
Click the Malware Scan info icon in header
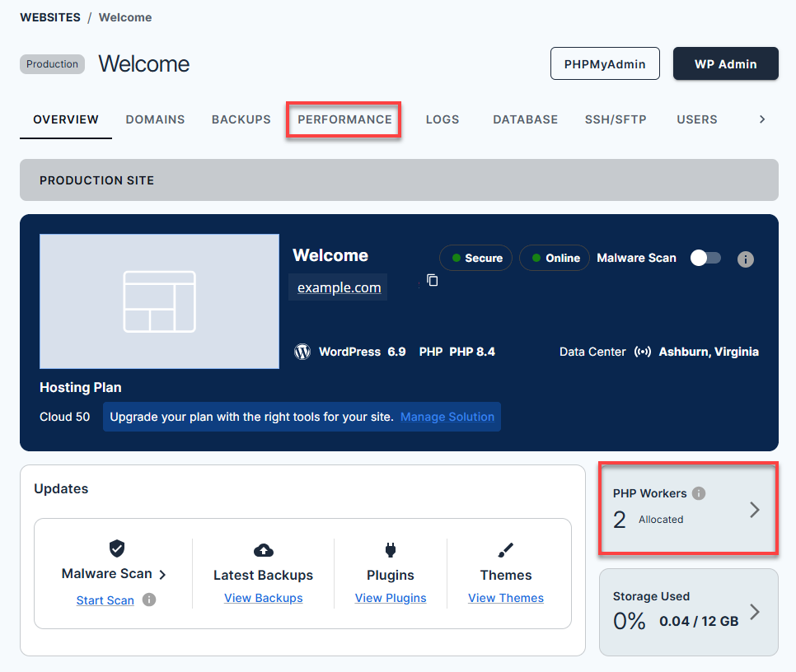point(745,259)
